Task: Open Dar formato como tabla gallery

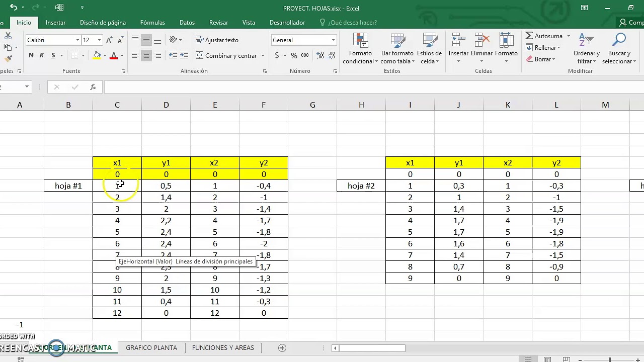Action: pyautogui.click(x=397, y=49)
